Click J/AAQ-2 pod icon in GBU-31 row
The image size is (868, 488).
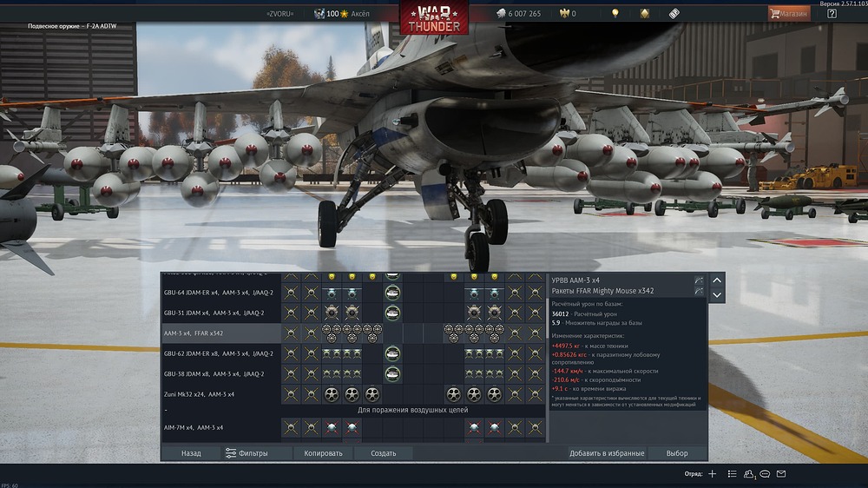tap(392, 313)
